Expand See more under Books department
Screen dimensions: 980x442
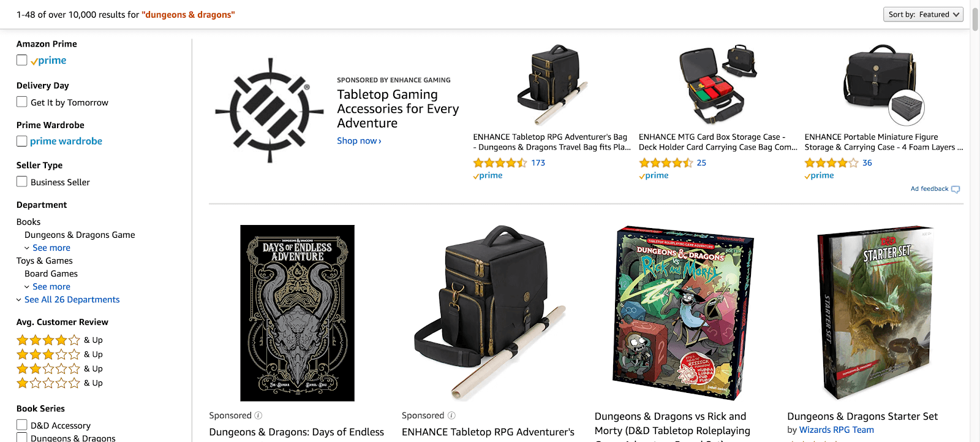(51, 248)
